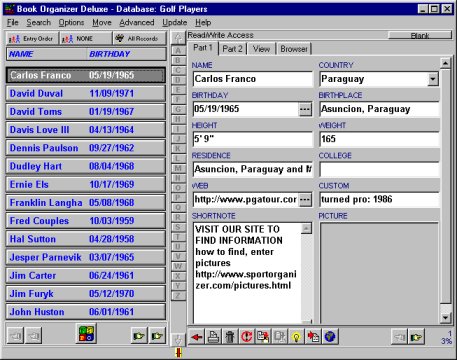The height and width of the screenshot is (360, 457).
Task: Click the grayed-out paste record icon
Action: pos(280,337)
